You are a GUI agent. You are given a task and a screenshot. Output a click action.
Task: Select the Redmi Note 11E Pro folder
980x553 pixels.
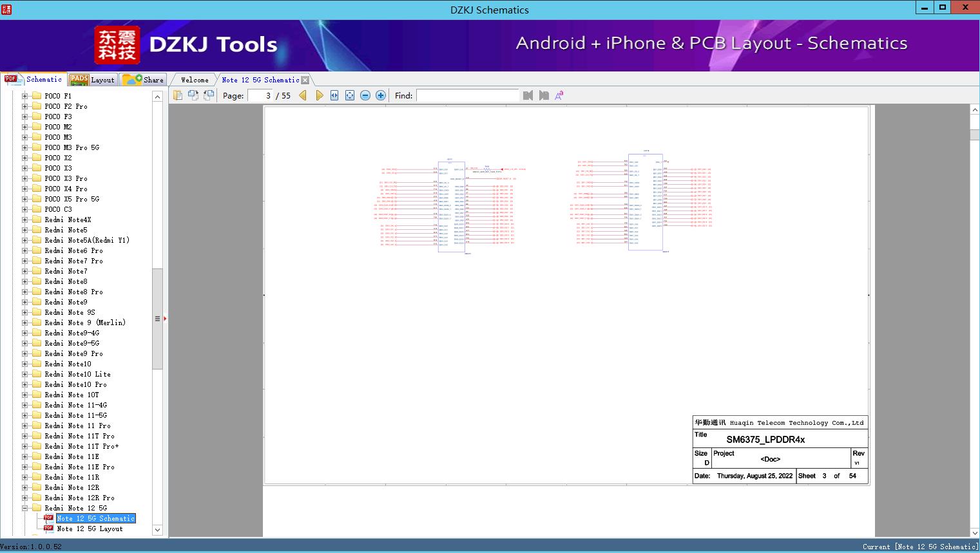(x=80, y=467)
